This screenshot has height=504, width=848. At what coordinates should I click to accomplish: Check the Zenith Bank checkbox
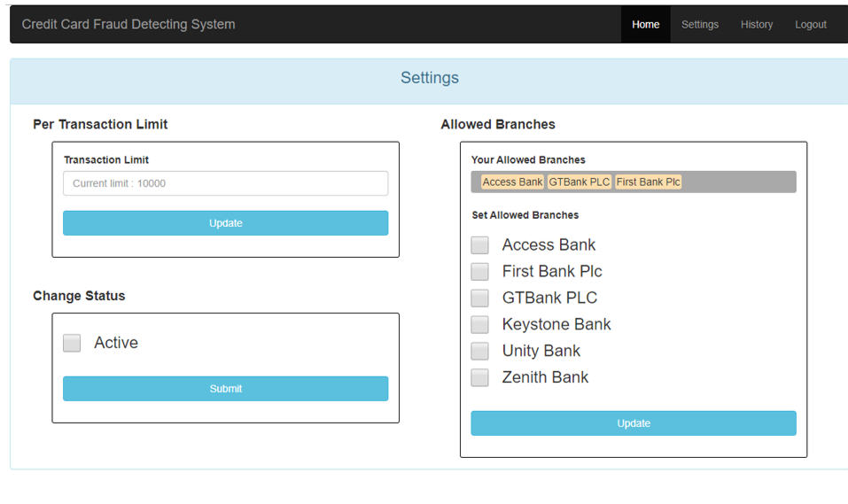click(x=479, y=377)
